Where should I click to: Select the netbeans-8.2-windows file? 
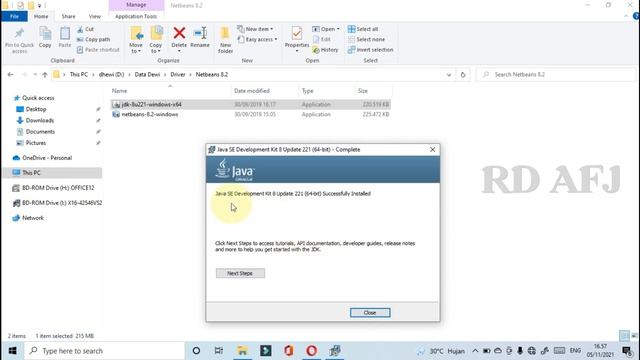pyautogui.click(x=251, y=115)
